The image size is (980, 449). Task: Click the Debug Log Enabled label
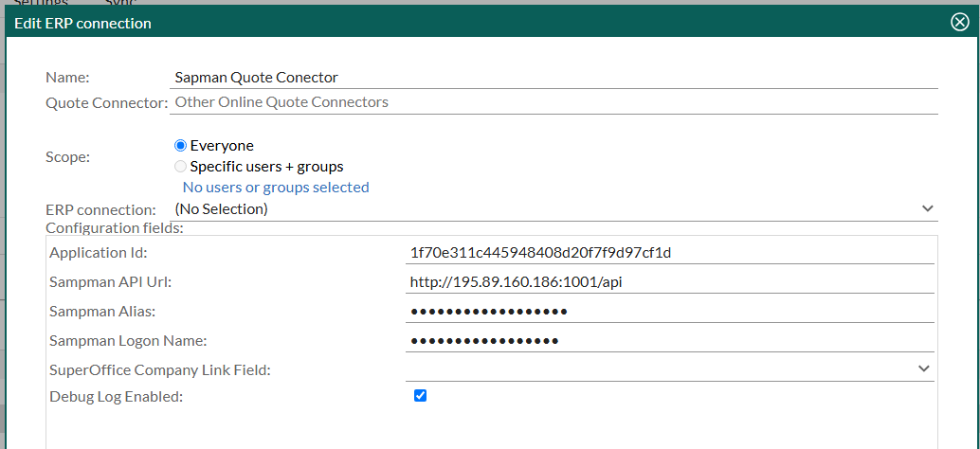(x=117, y=396)
